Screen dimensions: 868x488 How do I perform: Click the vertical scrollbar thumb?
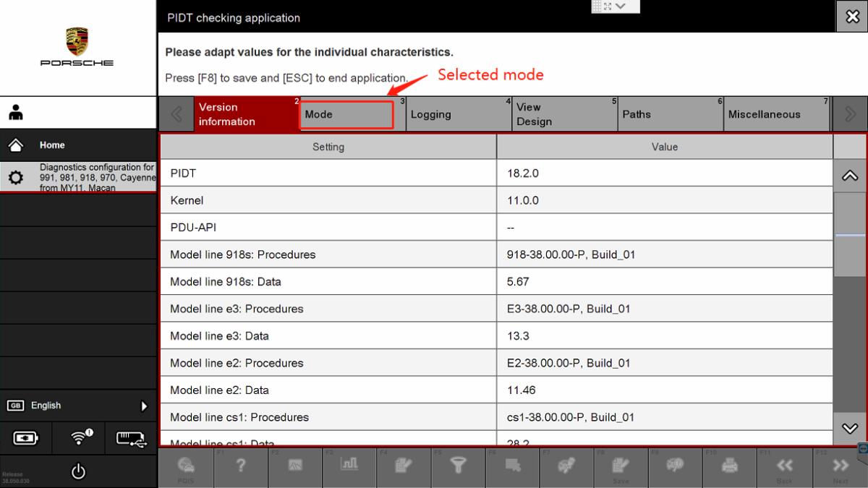(x=850, y=234)
